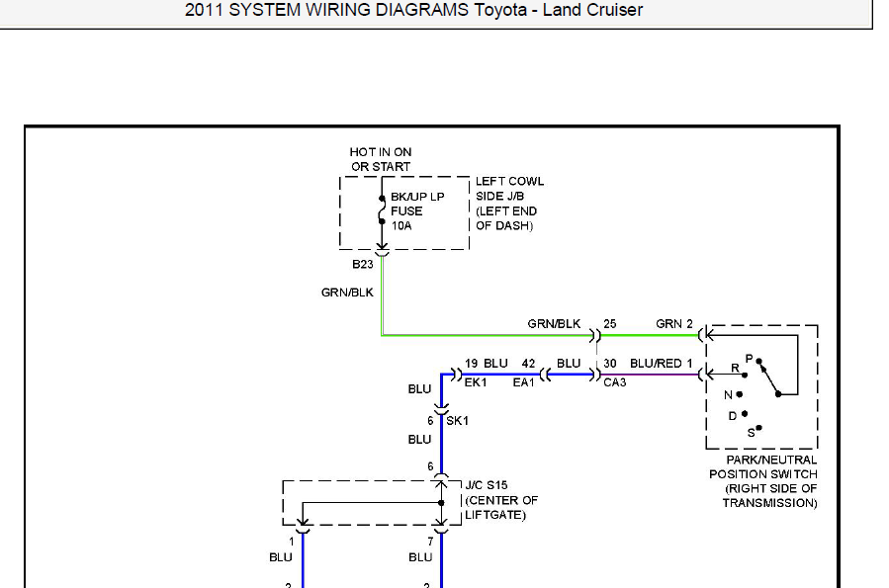The height and width of the screenshot is (588, 889).
Task: Select the GRN/BLK label below B23
Action: 347,293
